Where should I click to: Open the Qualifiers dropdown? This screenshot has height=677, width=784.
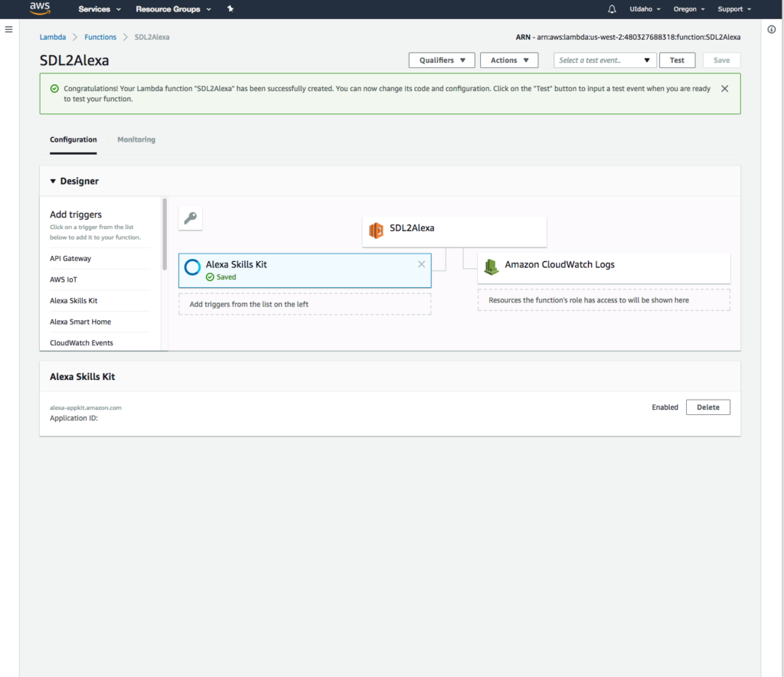pos(442,60)
